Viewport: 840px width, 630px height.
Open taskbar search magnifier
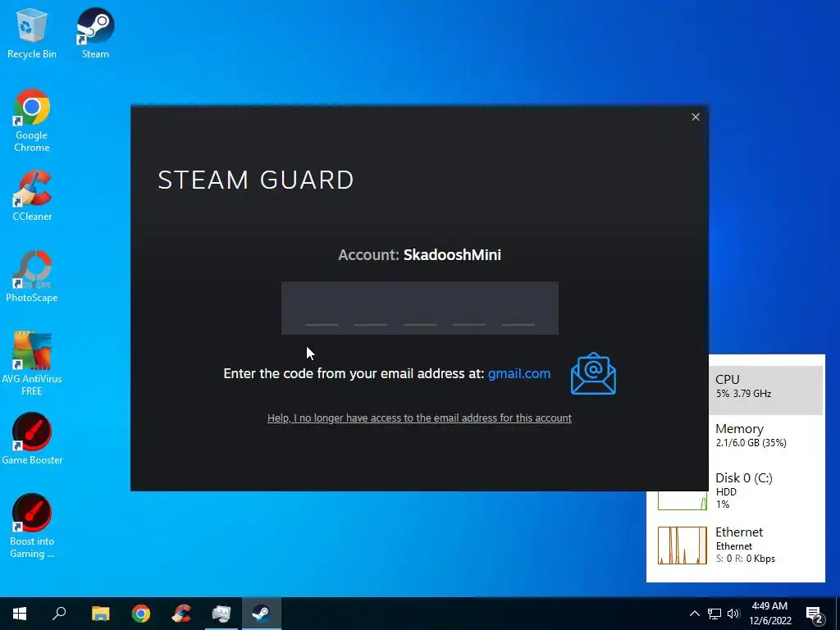59,614
